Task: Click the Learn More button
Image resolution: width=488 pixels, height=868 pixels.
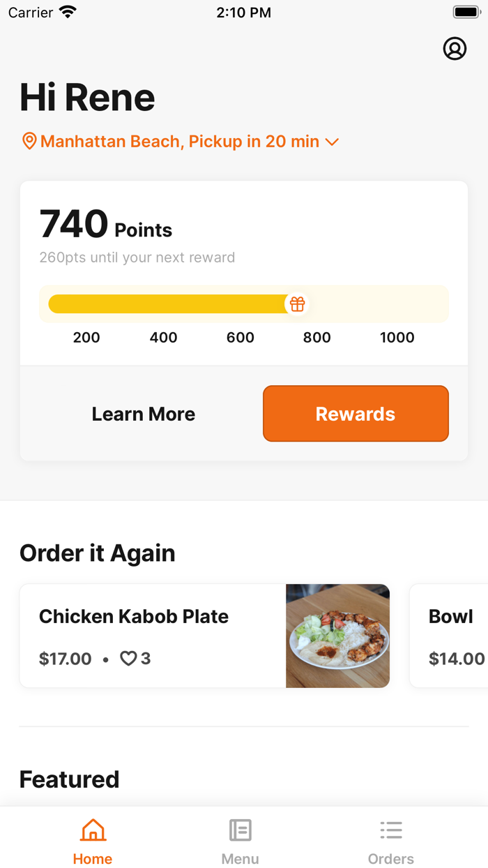Action: 143,413
